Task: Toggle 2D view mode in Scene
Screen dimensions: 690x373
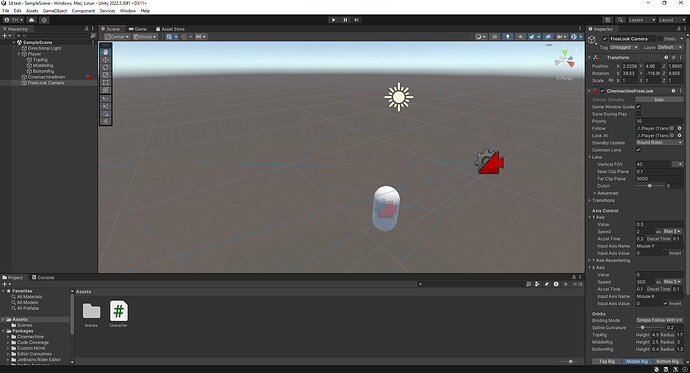Action: (495, 37)
